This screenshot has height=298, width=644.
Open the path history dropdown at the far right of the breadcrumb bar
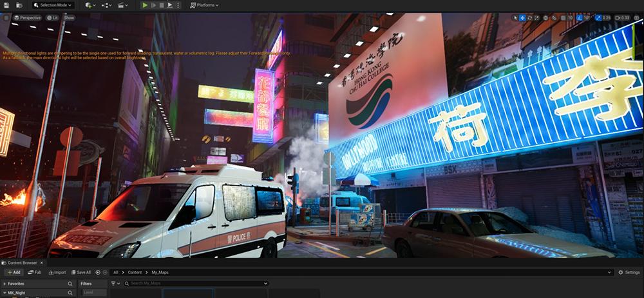(609, 272)
